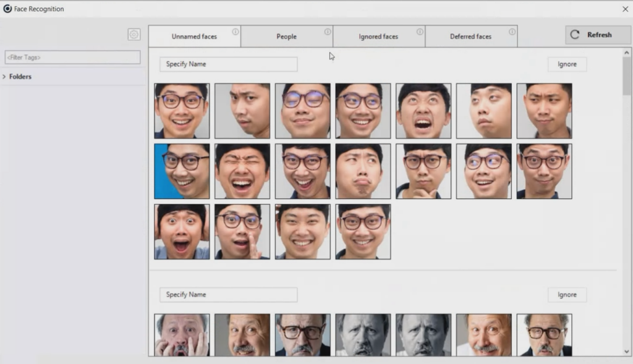Image resolution: width=633 pixels, height=364 pixels.
Task: Select the Deferred faces tab
Action: pos(470,36)
